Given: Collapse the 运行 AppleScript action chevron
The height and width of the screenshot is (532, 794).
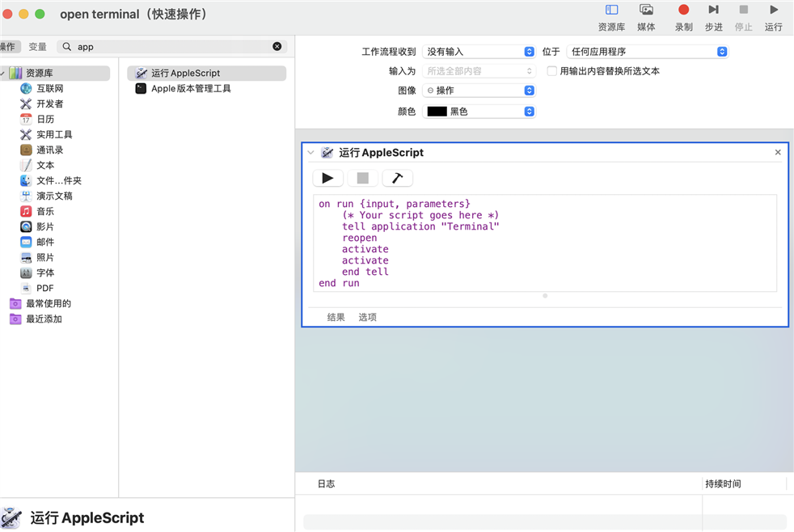Looking at the screenshot, I should point(311,152).
